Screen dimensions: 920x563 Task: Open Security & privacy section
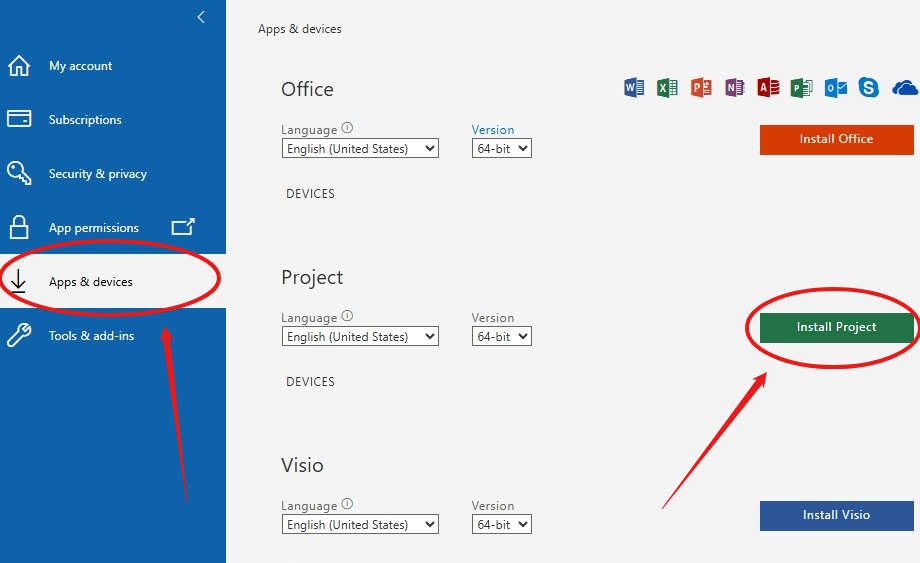[97, 174]
